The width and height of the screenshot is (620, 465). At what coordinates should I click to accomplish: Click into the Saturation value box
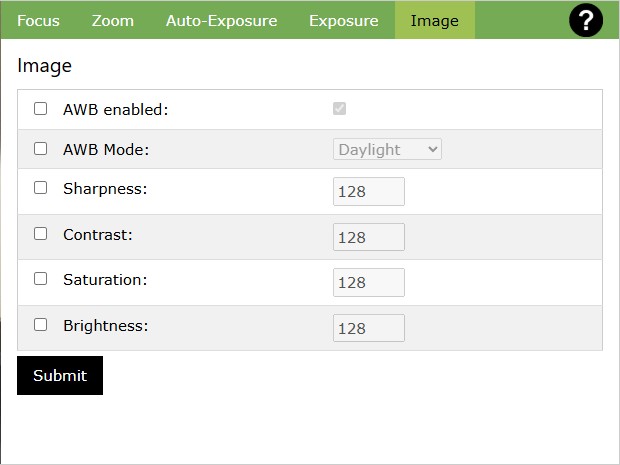[x=368, y=283]
